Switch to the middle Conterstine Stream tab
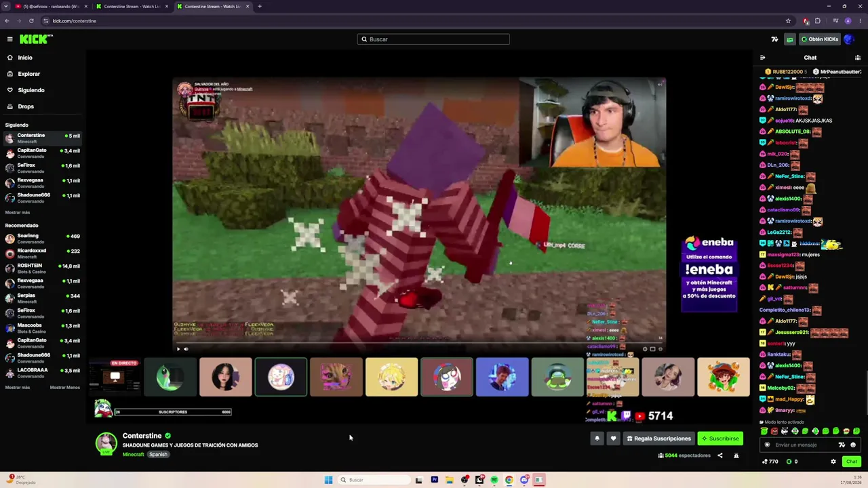 pos(132,6)
